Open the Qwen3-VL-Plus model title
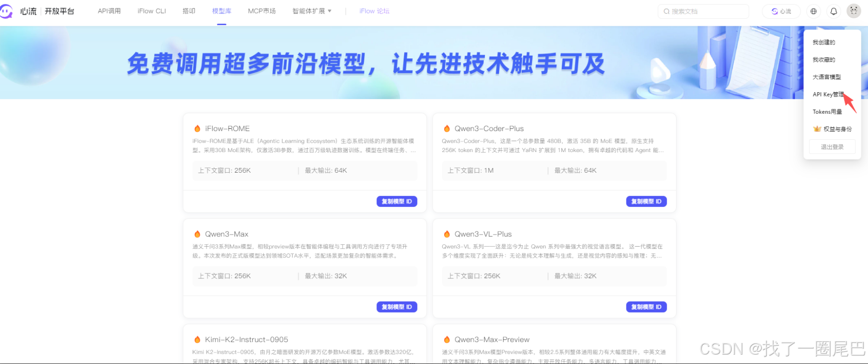This screenshot has height=364, width=868. click(483, 234)
